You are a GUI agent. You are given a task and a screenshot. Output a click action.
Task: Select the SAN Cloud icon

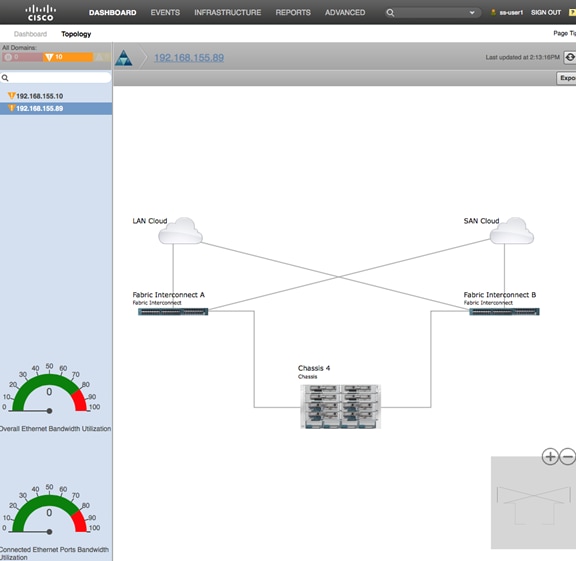coord(512,231)
